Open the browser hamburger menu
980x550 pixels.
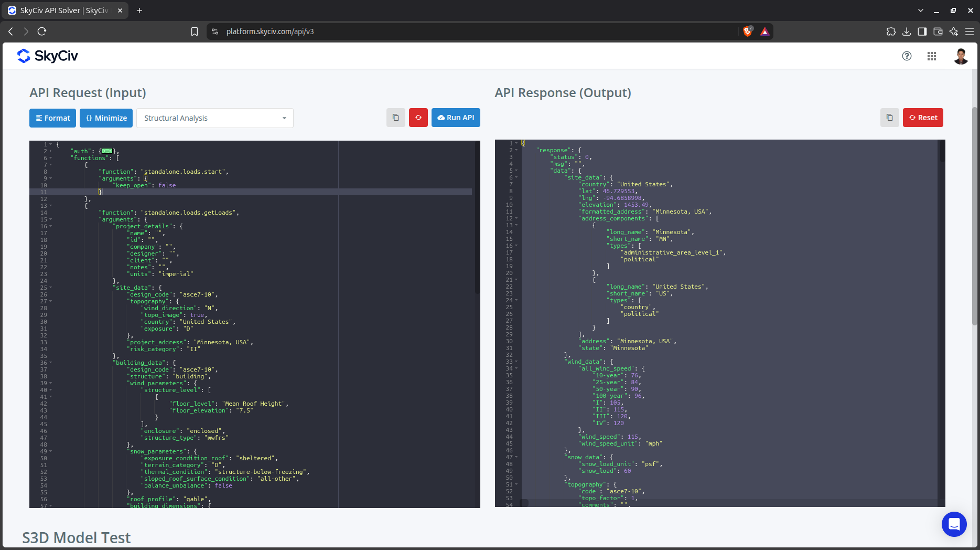tap(970, 31)
